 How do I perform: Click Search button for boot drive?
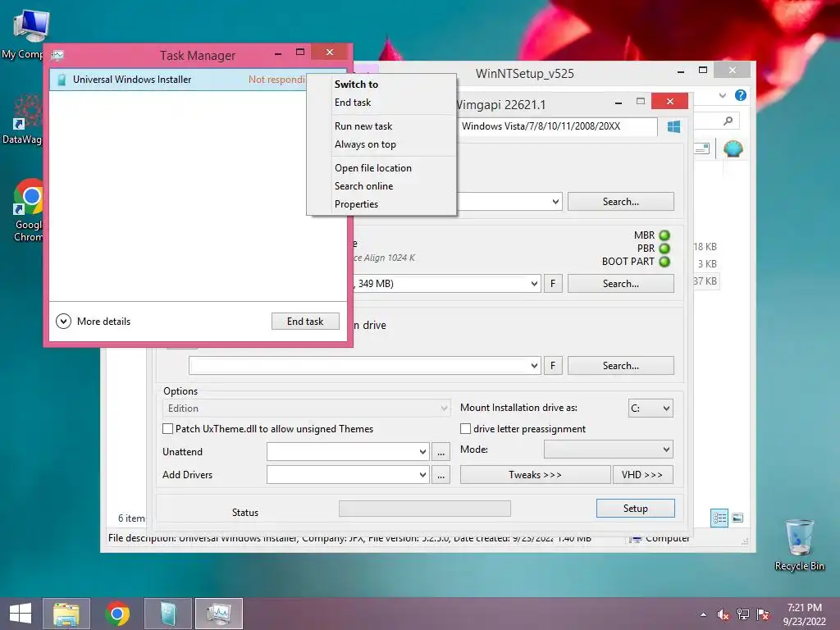[620, 284]
